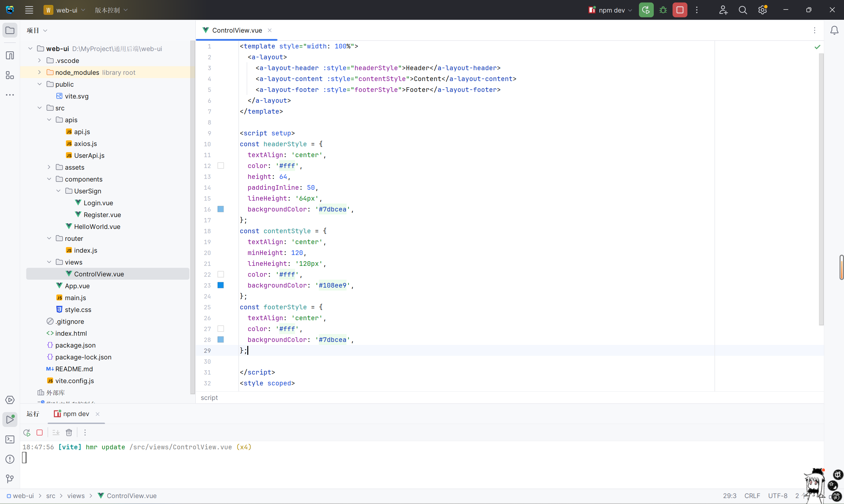Open more run actions in title bar
Image resolution: width=844 pixels, height=504 pixels.
pyautogui.click(x=697, y=10)
